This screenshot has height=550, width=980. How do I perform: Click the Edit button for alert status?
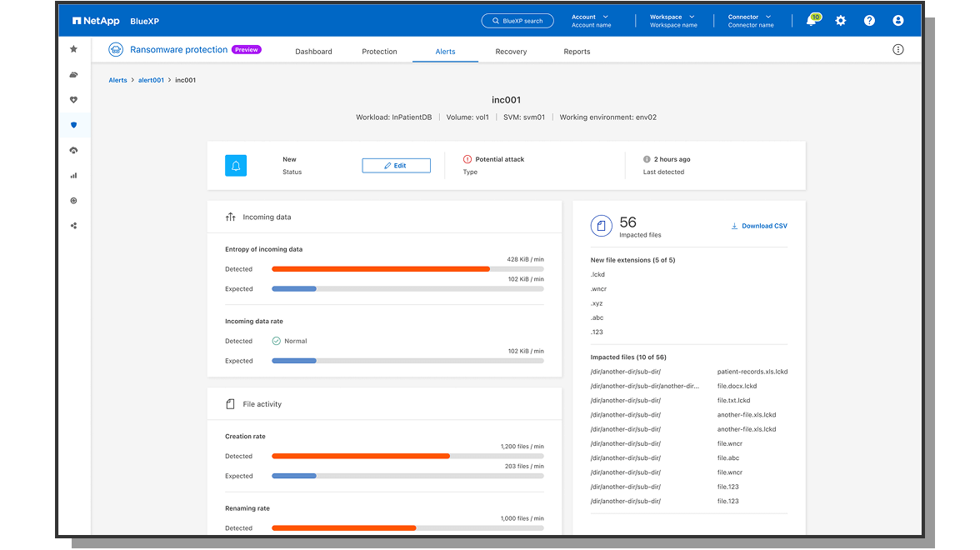pyautogui.click(x=396, y=165)
